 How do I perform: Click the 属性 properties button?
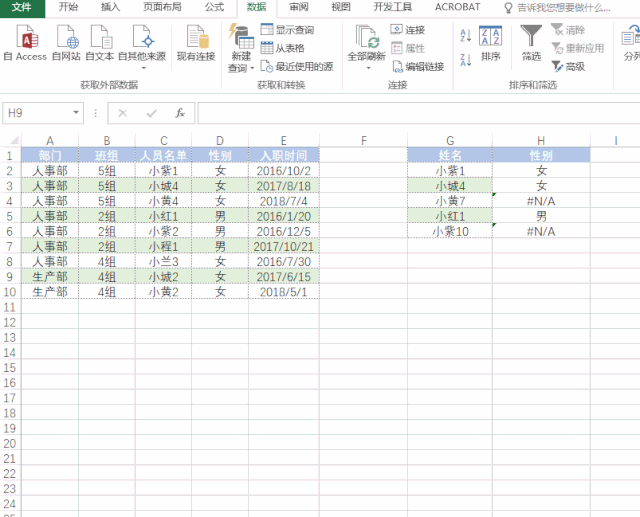pos(408,48)
